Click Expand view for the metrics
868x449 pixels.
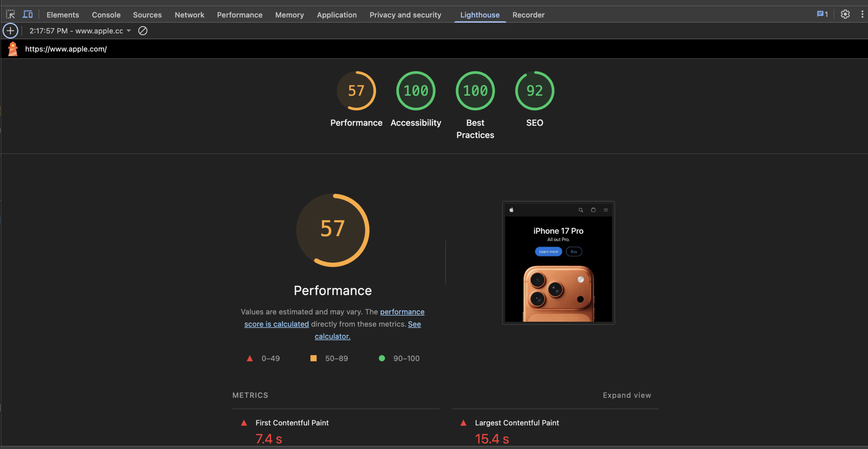tap(627, 395)
